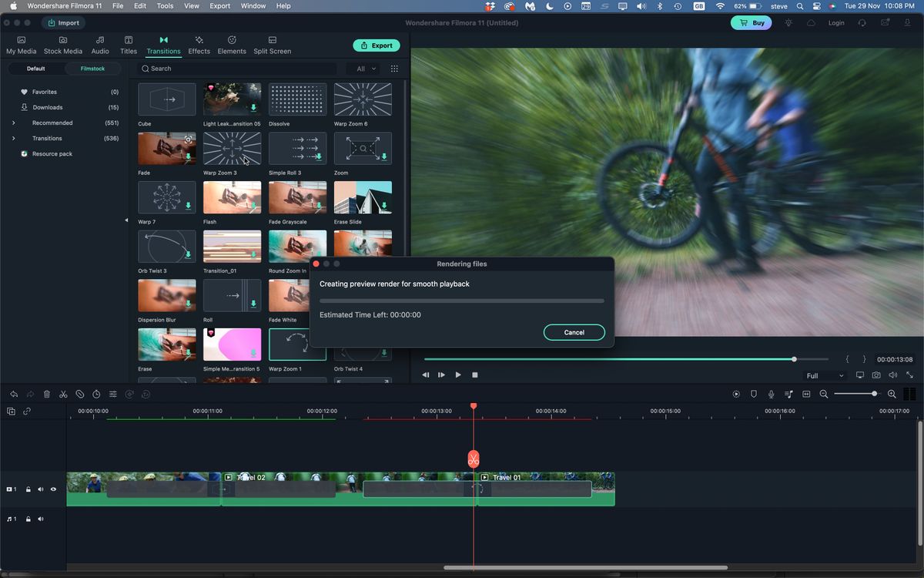
Task: Click the Render Preview icon above the timeline
Action: click(x=736, y=394)
